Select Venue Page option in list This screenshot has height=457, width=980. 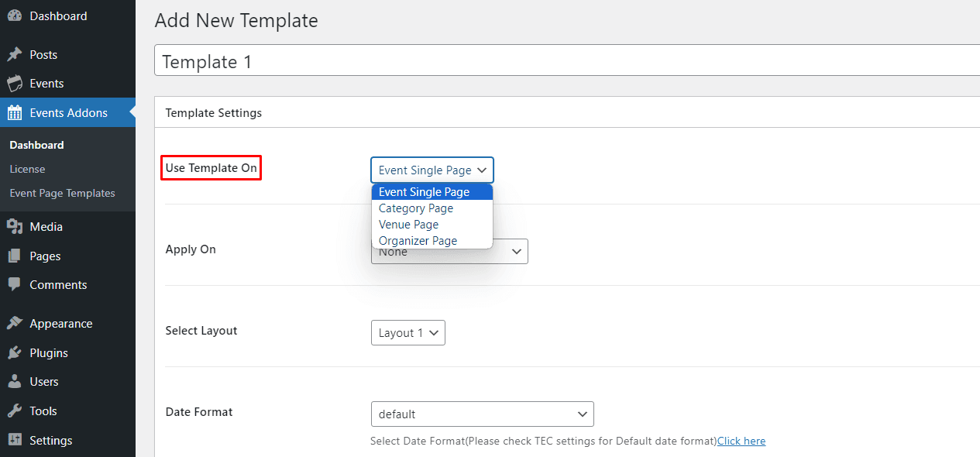pos(408,225)
